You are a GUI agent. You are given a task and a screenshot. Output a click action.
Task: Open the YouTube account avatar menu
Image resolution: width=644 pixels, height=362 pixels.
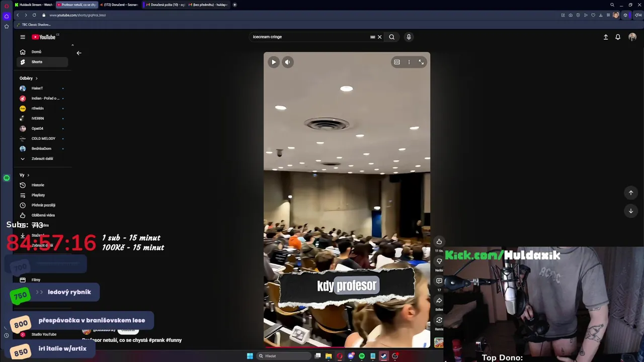[x=632, y=37]
